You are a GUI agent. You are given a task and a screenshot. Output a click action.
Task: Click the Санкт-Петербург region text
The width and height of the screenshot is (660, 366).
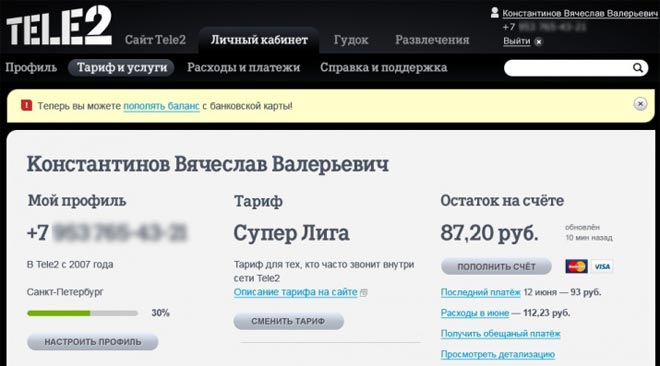65,292
